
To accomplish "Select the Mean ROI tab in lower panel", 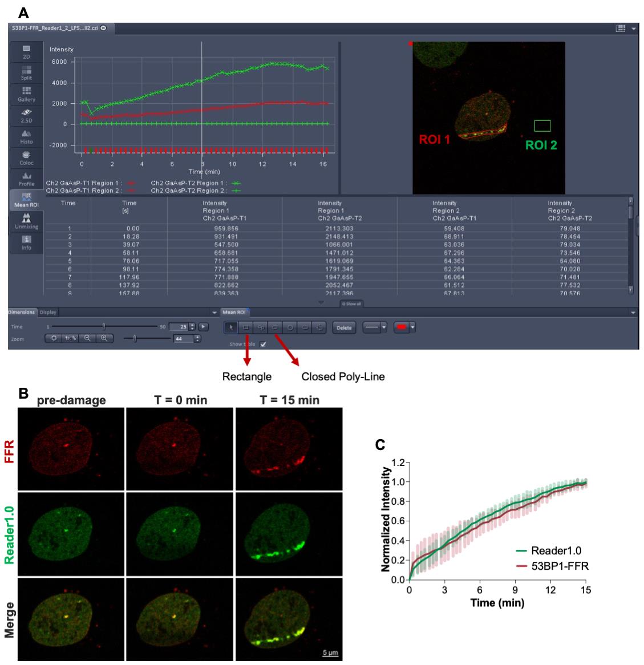I will [234, 312].
